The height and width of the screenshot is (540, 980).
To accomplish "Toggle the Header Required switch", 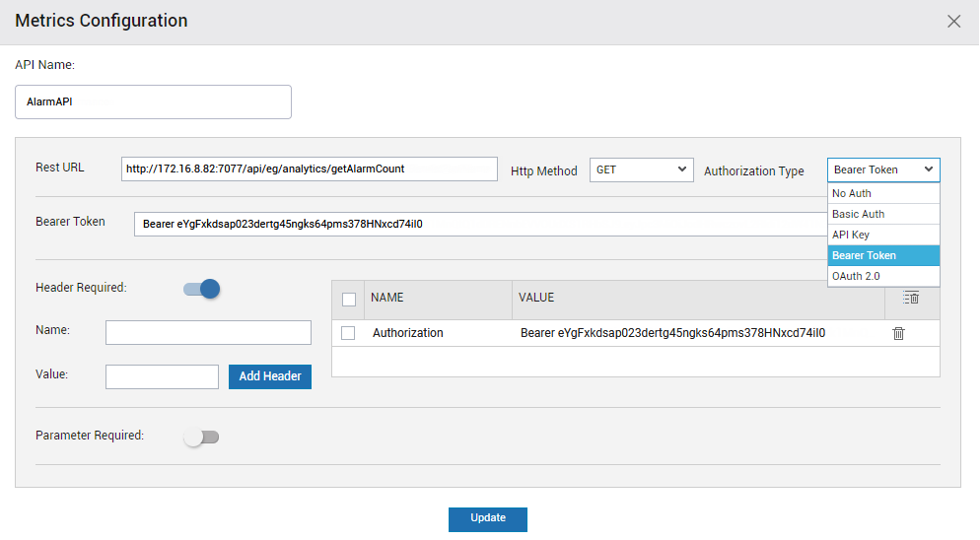I will coord(201,289).
